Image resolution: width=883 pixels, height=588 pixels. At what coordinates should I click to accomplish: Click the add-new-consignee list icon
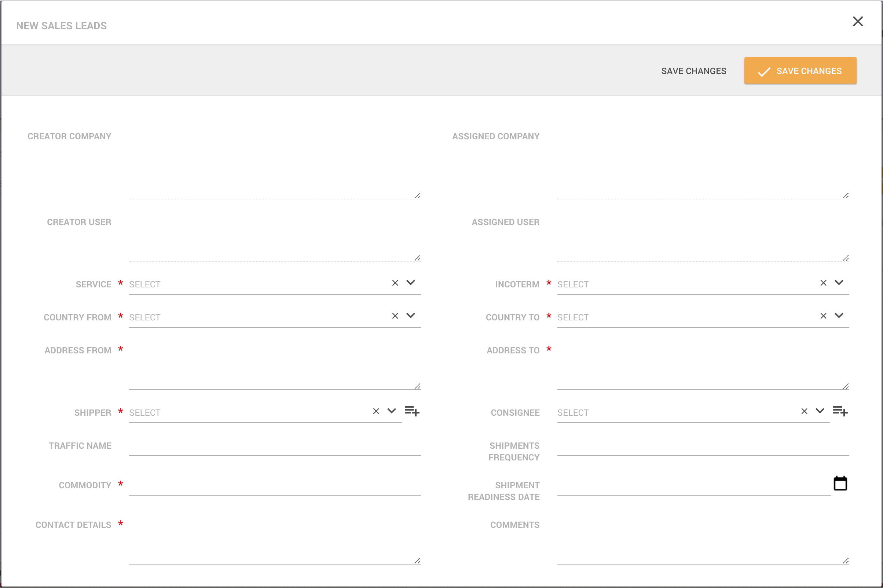pyautogui.click(x=840, y=411)
